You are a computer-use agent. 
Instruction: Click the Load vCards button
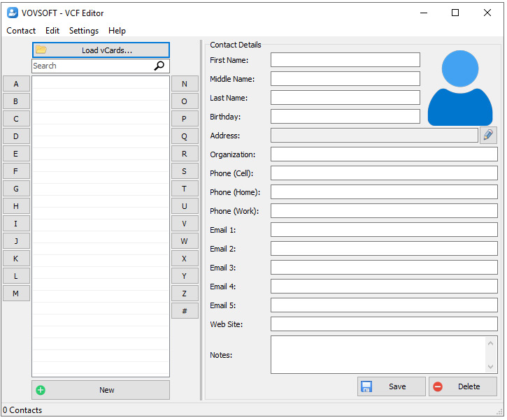click(x=101, y=50)
